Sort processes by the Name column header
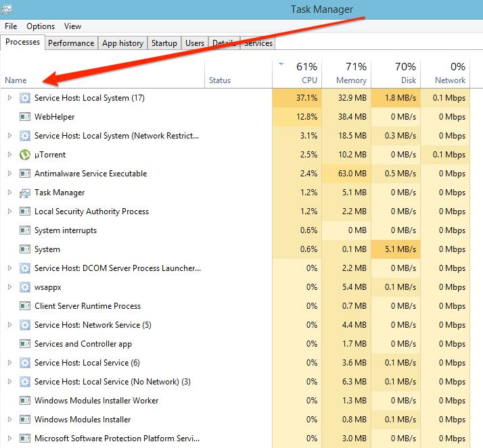This screenshot has width=483, height=448. (x=16, y=80)
